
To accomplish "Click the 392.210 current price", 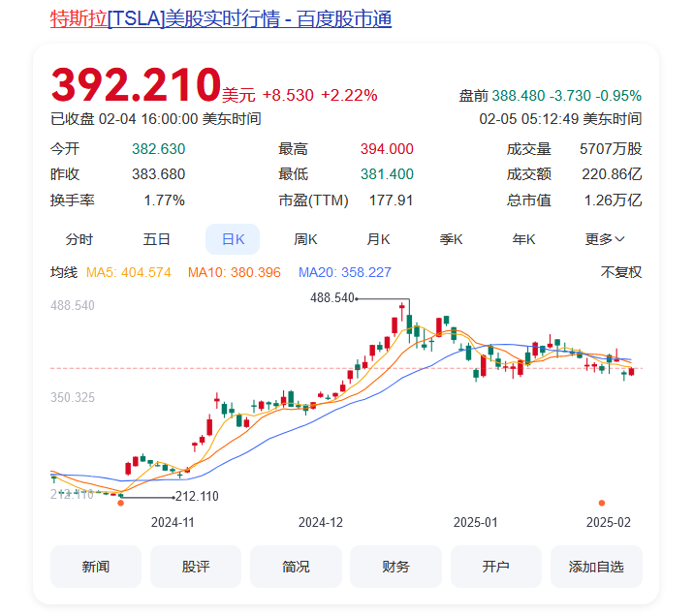I will (136, 84).
